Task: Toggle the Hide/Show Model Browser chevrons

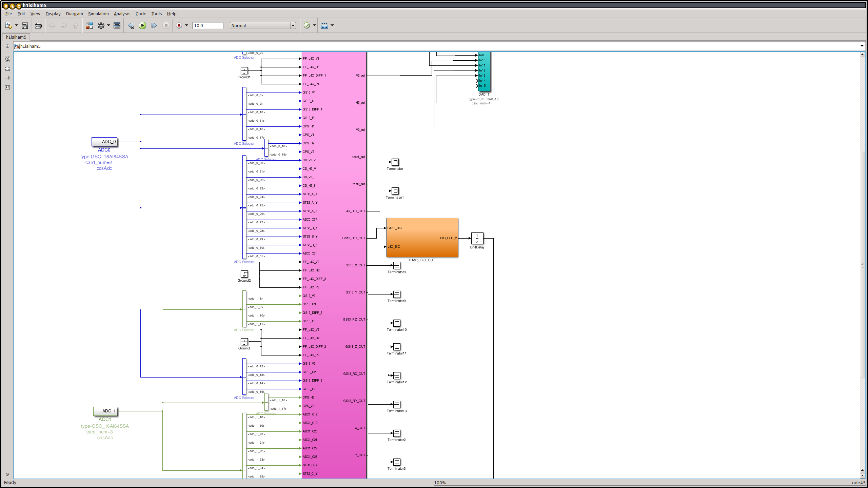Action: tap(7, 474)
